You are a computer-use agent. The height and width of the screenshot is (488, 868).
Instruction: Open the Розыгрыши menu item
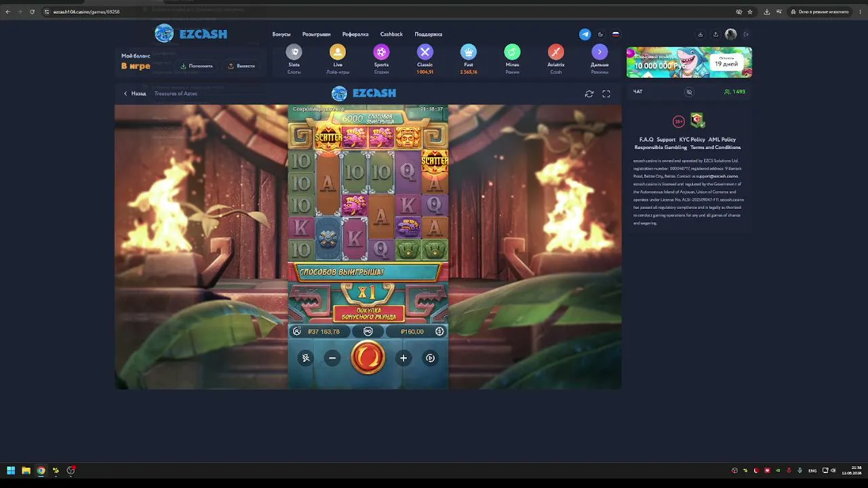[317, 34]
